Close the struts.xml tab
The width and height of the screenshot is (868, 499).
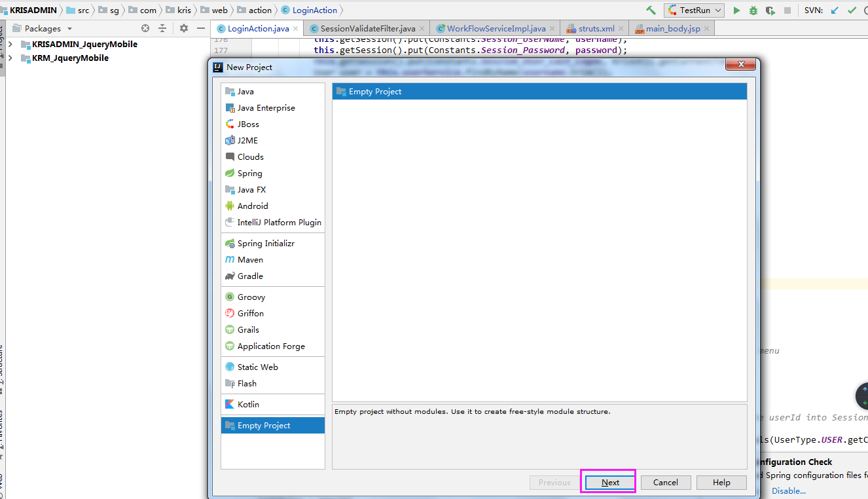pyautogui.click(x=621, y=29)
